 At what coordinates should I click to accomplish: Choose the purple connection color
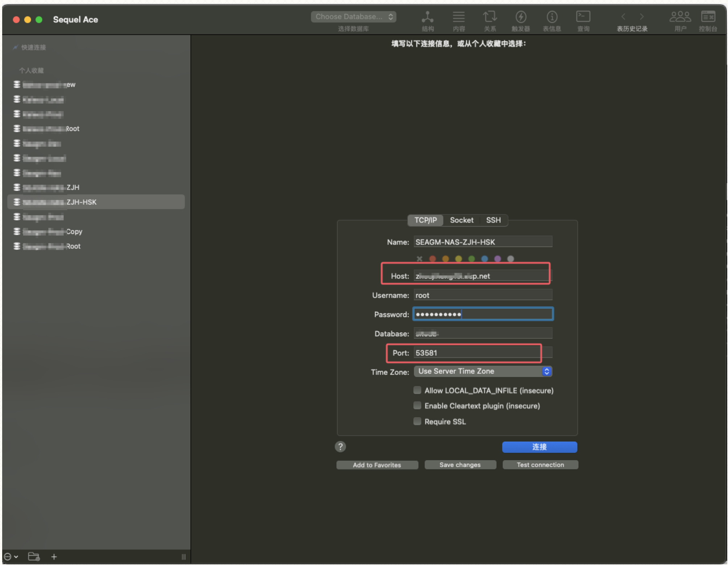click(497, 259)
